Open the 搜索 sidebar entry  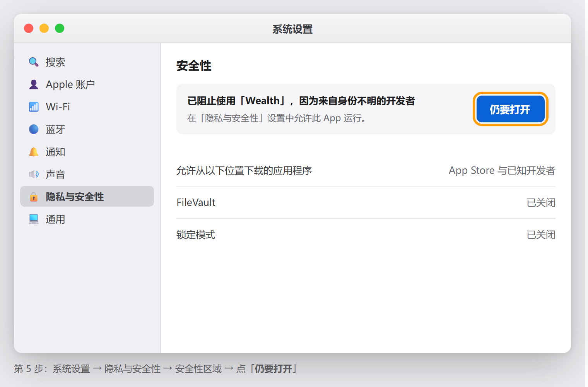[87, 62]
